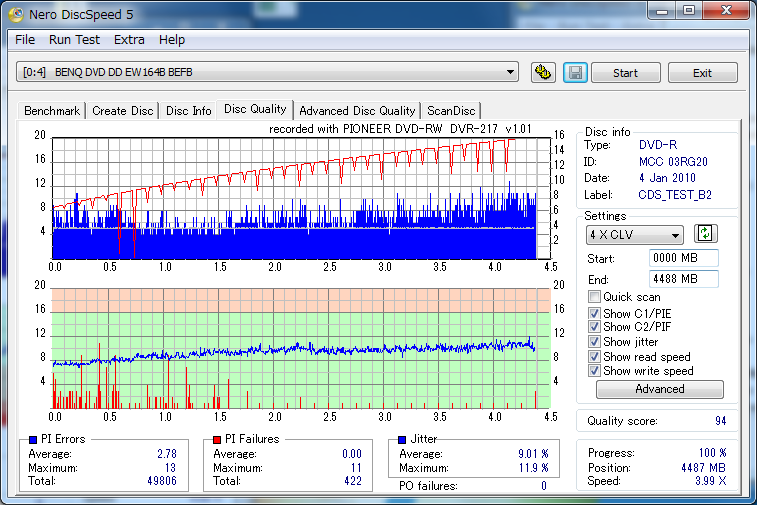Click the End MB input field
The width and height of the screenshot is (757, 505).
point(683,279)
